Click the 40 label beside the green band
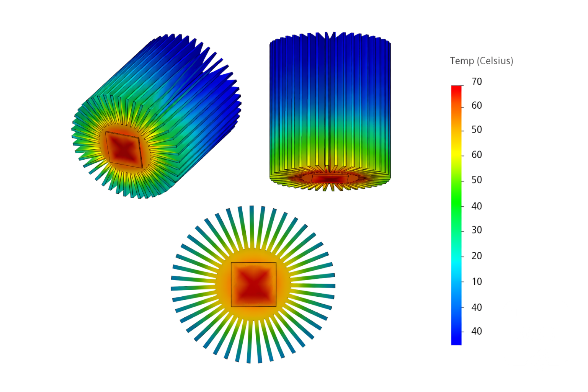Viewport: 588px width, 392px height. [x=477, y=206]
